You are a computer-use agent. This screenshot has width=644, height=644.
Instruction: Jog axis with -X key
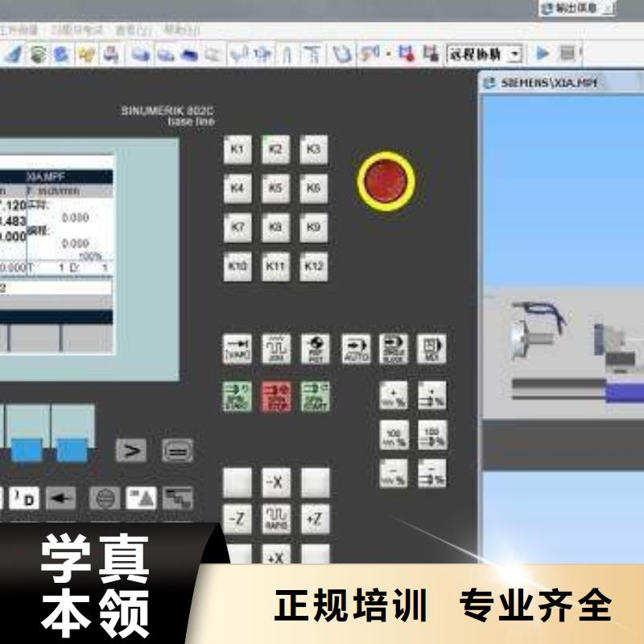pyautogui.click(x=275, y=482)
